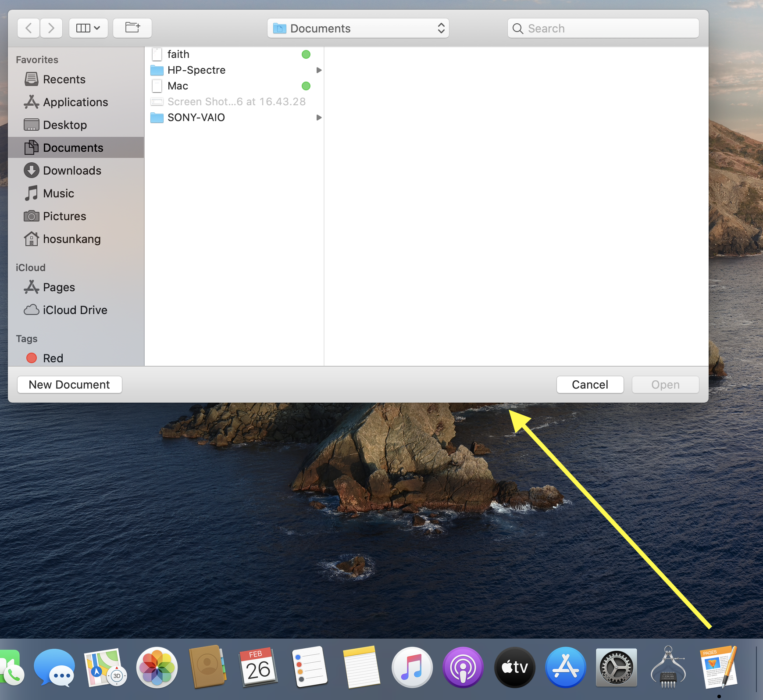This screenshot has width=763, height=700.
Task: Click the green tag dot beside Mac
Action: (306, 86)
